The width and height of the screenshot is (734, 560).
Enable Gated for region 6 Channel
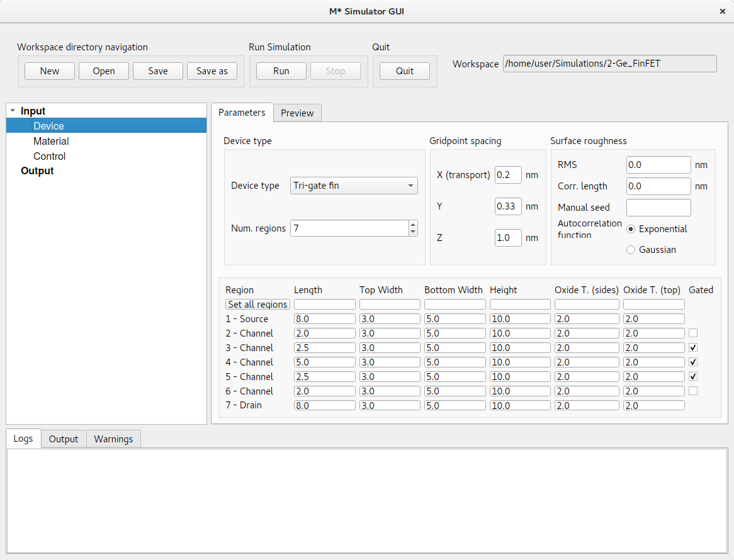click(693, 391)
